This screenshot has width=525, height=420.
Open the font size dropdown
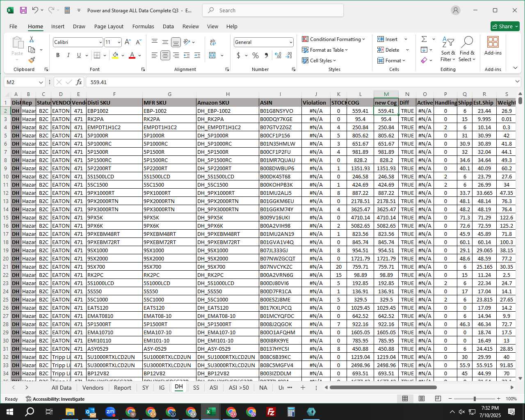119,42
